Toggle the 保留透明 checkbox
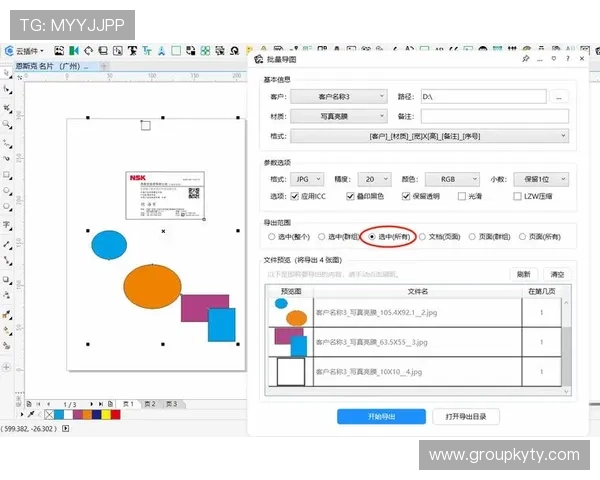The width and height of the screenshot is (600, 480). (x=406, y=196)
